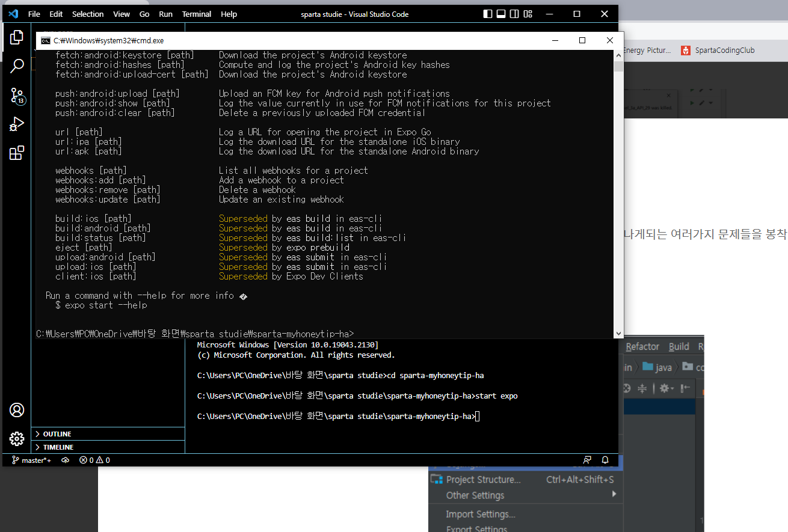Minimize the cmd.exe window

coord(555,40)
